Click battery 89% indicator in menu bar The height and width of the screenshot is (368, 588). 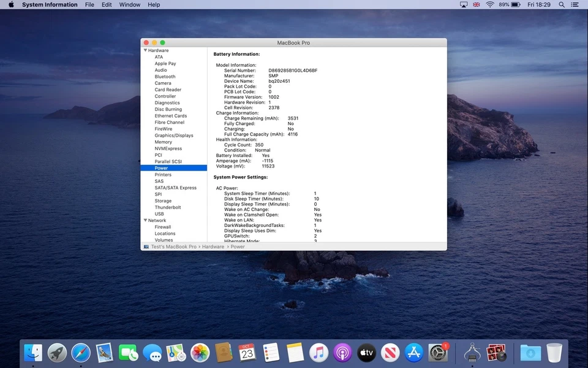(x=510, y=4)
